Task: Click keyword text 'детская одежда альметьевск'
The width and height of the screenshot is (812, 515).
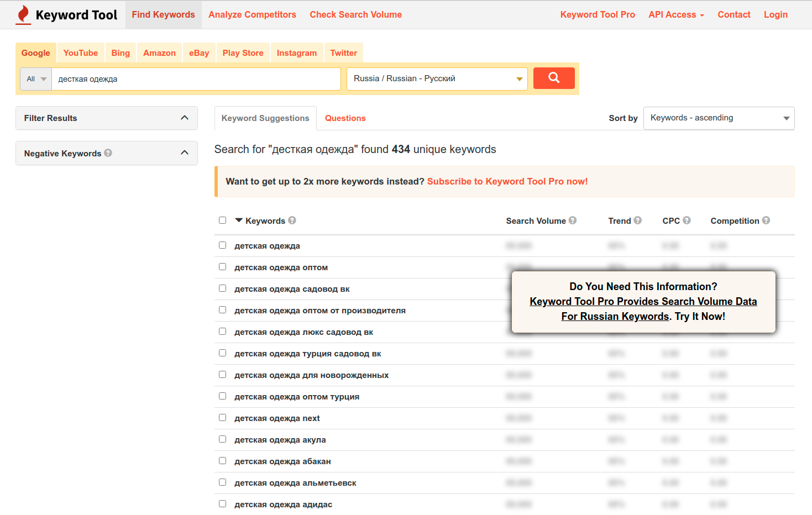Action: [x=295, y=483]
